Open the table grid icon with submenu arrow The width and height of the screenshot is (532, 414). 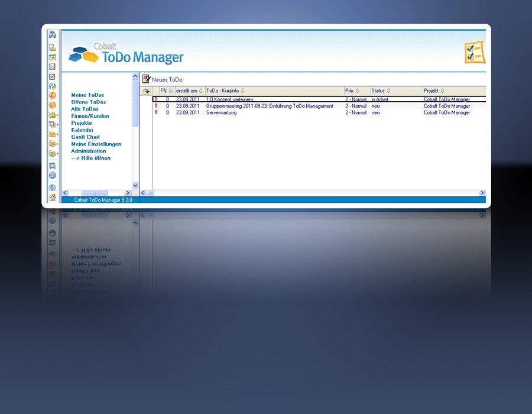(x=53, y=125)
